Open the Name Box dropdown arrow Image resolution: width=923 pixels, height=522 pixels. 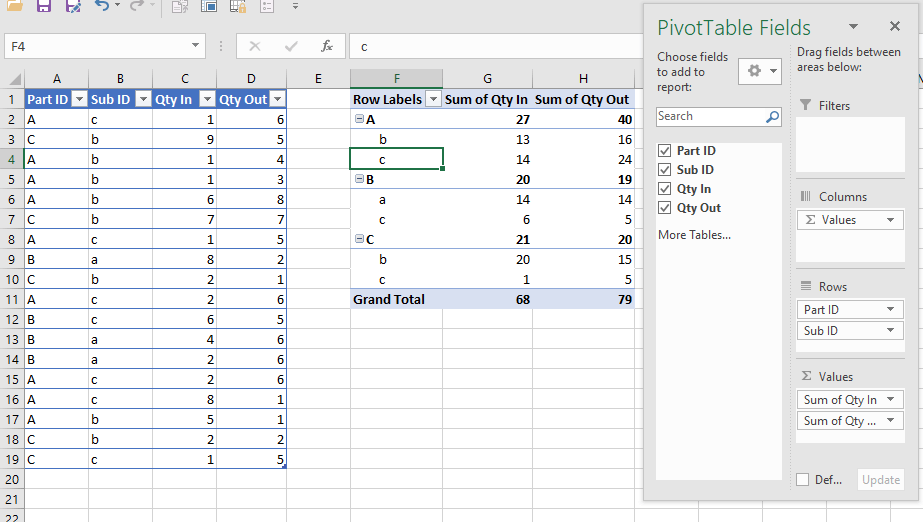point(195,46)
